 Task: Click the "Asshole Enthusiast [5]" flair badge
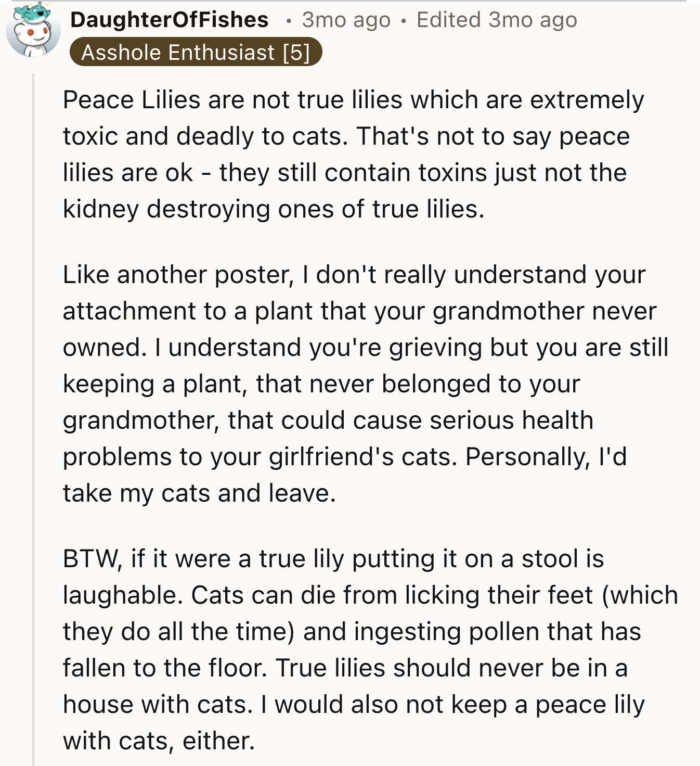pos(196,52)
